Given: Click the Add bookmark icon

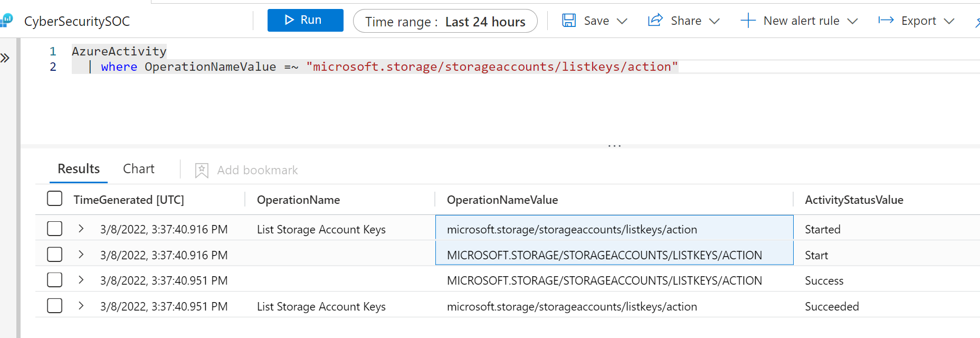Looking at the screenshot, I should pyautogui.click(x=202, y=170).
